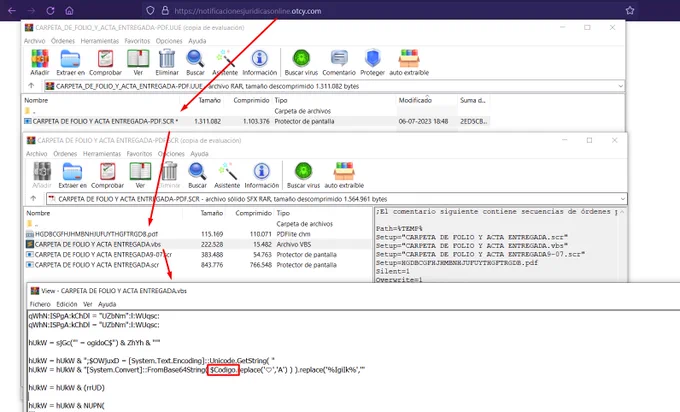The width and height of the screenshot is (680, 412).
Task: Click the up-folder arrow in SCR archive window
Action: coord(33,199)
